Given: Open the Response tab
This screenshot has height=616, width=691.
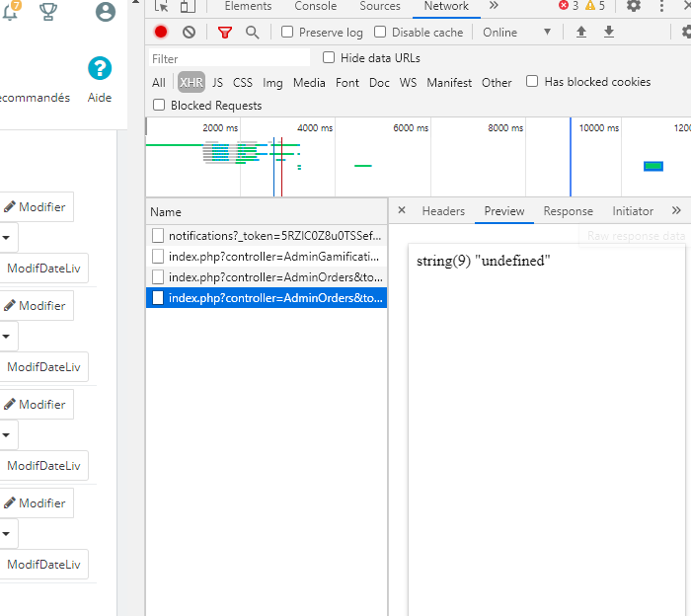Looking at the screenshot, I should (568, 211).
